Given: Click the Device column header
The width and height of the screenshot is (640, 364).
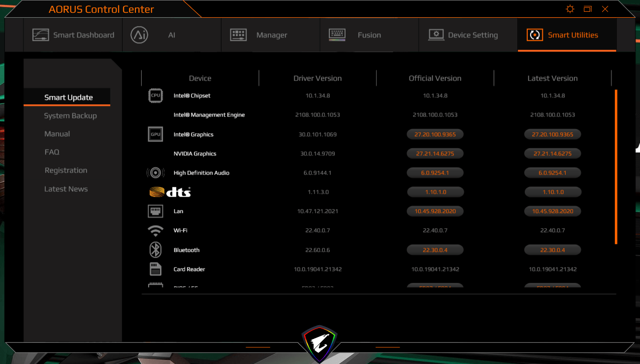Looking at the screenshot, I should coord(200,78).
